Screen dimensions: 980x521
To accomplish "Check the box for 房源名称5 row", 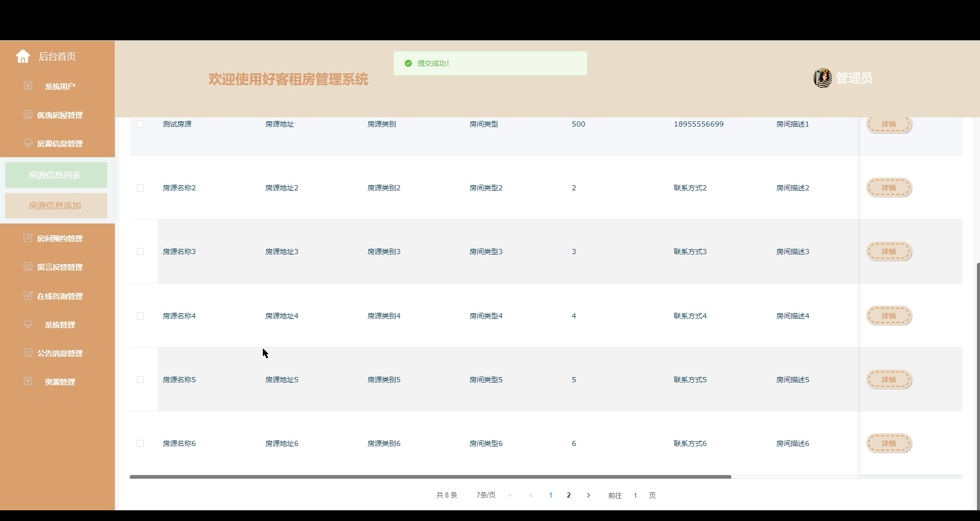I will [x=140, y=380].
